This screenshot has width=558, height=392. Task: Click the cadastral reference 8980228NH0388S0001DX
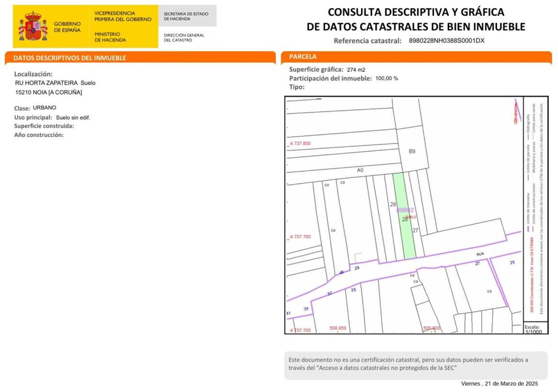[446, 41]
